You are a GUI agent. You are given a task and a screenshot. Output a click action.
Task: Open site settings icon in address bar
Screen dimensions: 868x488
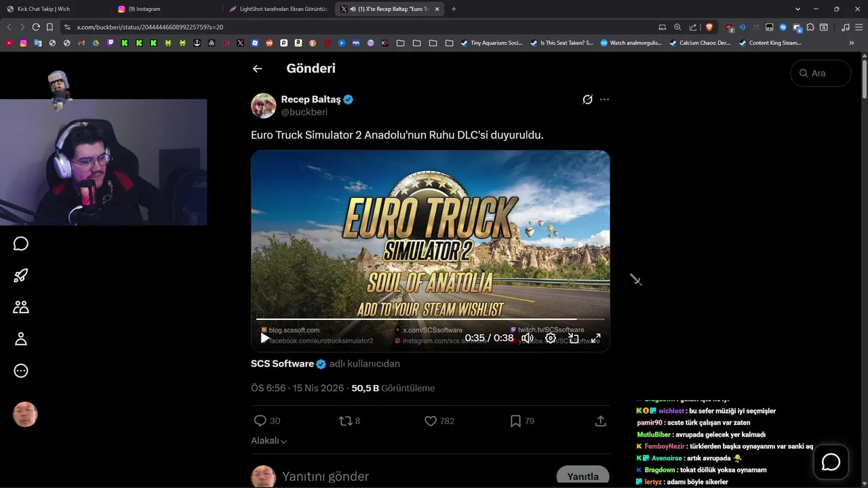pos(67,27)
